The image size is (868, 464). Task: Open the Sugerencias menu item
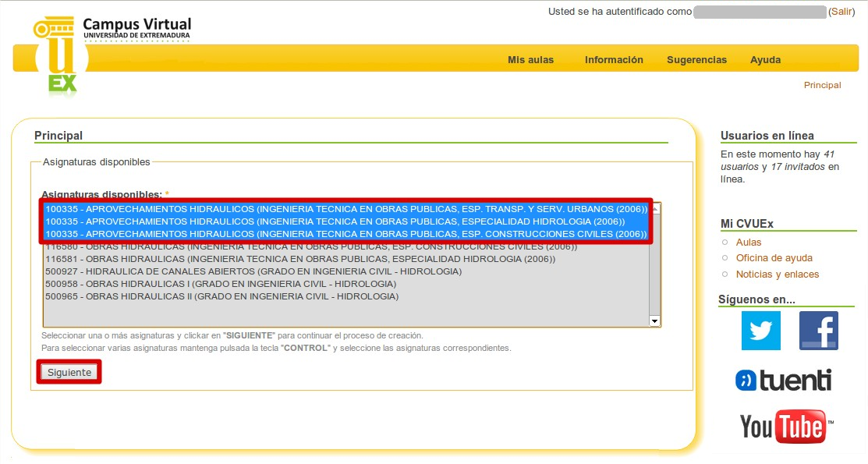[x=696, y=60]
